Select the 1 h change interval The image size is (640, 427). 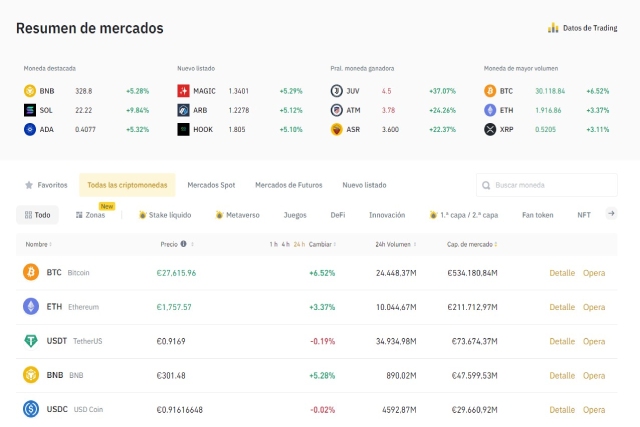tap(272, 244)
